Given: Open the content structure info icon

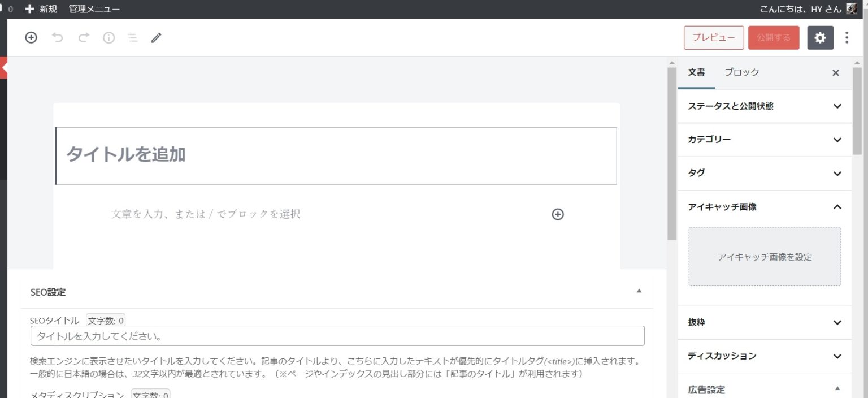Looking at the screenshot, I should (x=108, y=38).
